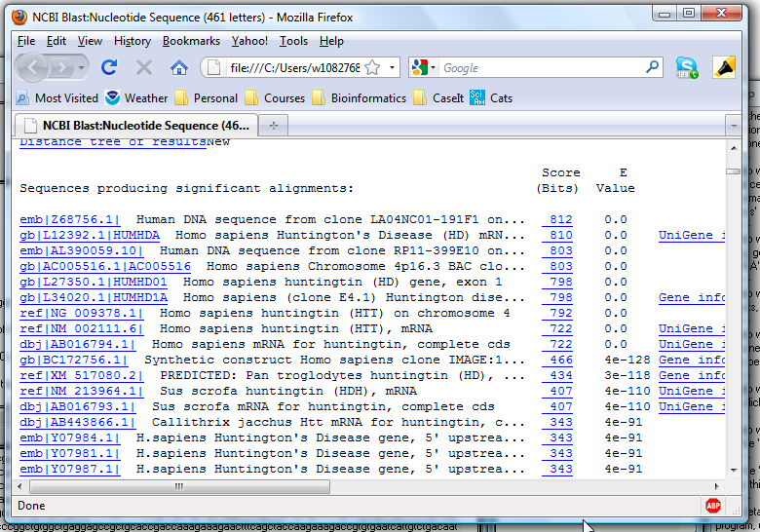Open the gb|AC005516.1|AC005516 accession link
The image size is (760, 532).
coord(105,266)
